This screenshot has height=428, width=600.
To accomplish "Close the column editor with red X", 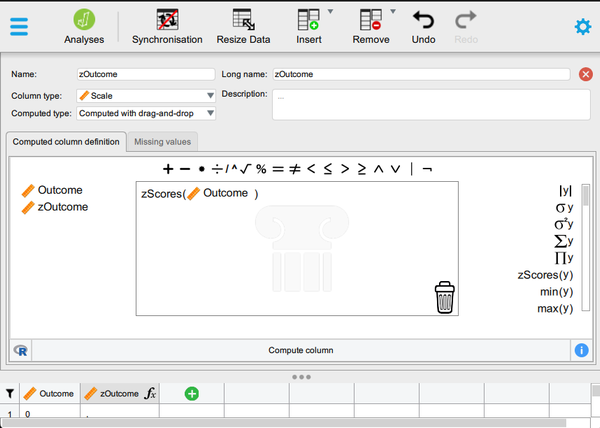I will tap(585, 74).
